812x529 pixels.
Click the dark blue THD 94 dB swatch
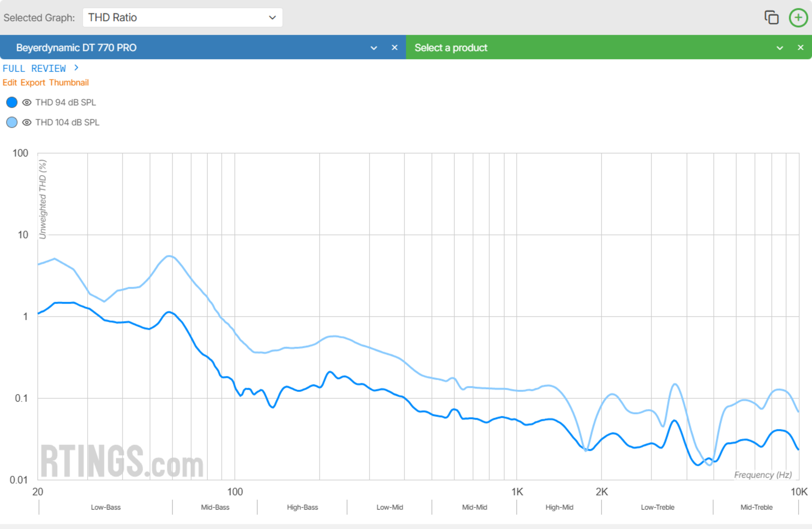tap(12, 102)
